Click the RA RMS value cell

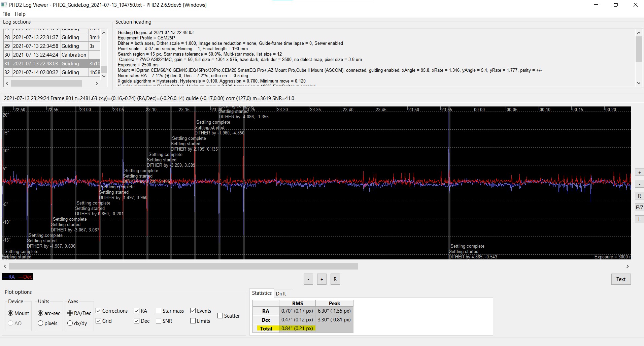(x=297, y=311)
